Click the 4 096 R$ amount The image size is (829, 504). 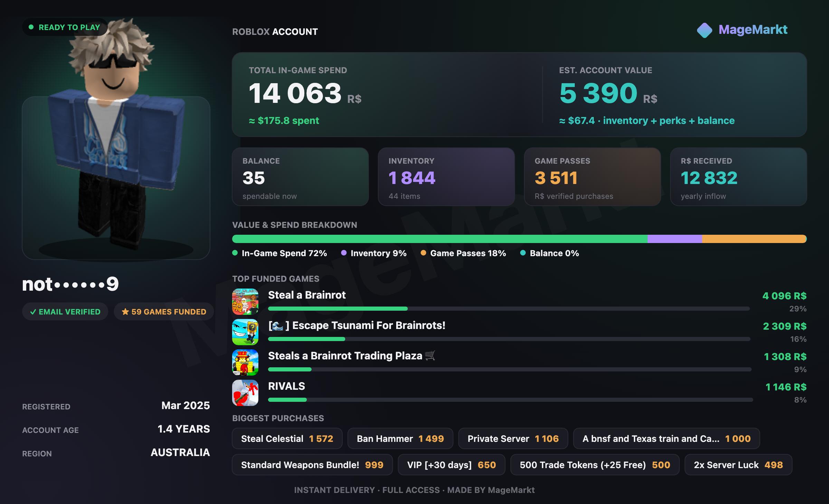(x=784, y=296)
